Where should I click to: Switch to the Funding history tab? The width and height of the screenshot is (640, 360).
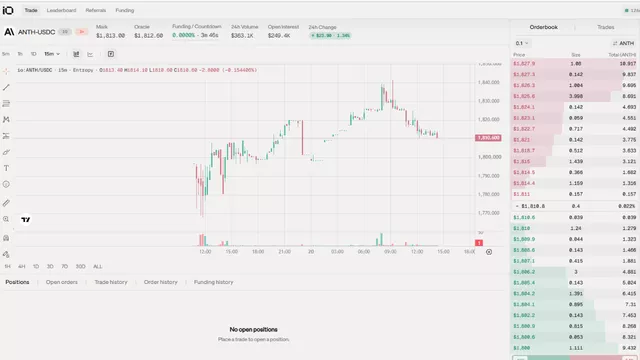coord(213,282)
